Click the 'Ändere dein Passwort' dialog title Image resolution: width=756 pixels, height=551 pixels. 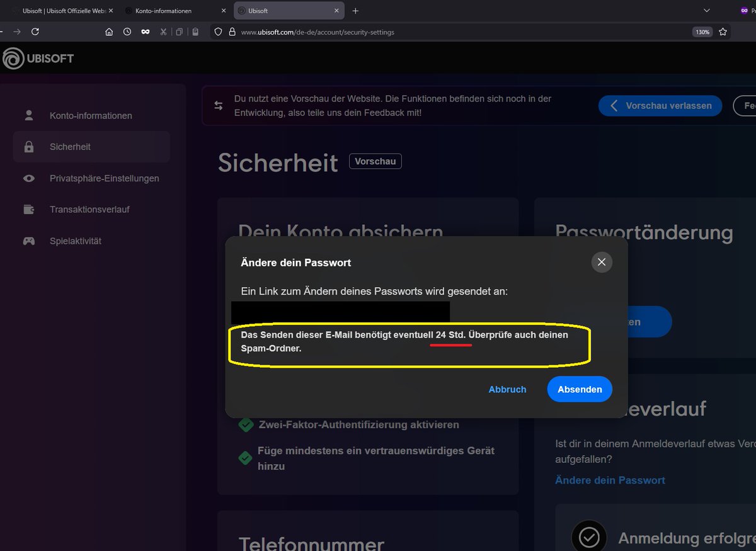tap(296, 262)
